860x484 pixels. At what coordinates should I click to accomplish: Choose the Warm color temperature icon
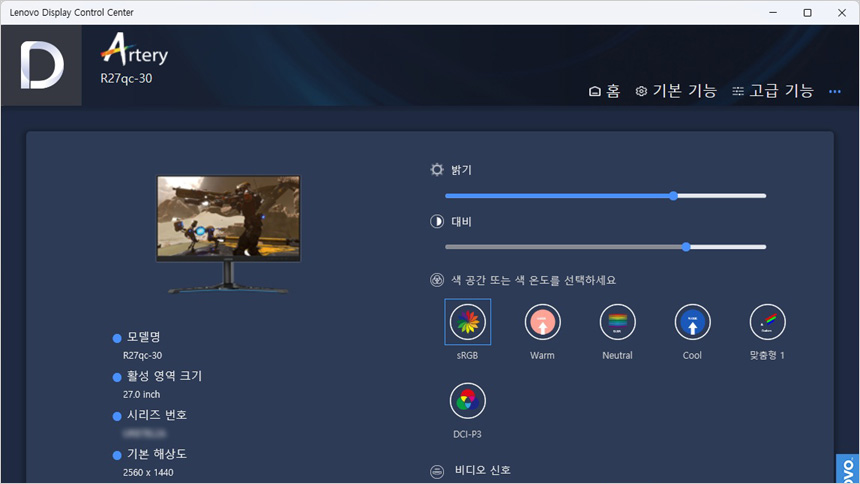tap(542, 322)
